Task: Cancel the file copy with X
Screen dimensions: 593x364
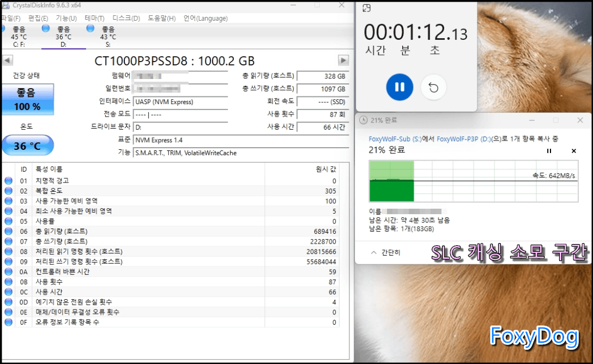Action: (574, 151)
